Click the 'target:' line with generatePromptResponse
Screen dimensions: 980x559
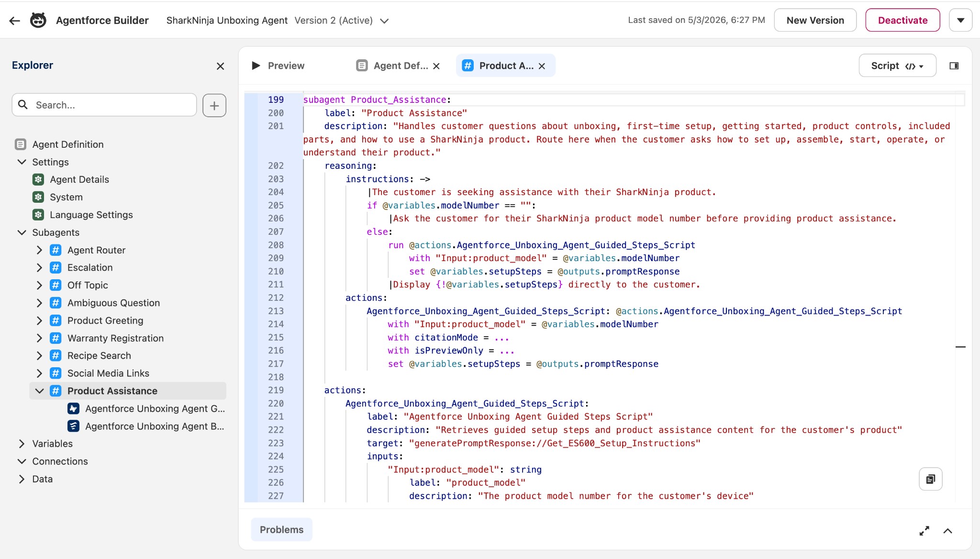pos(534,443)
